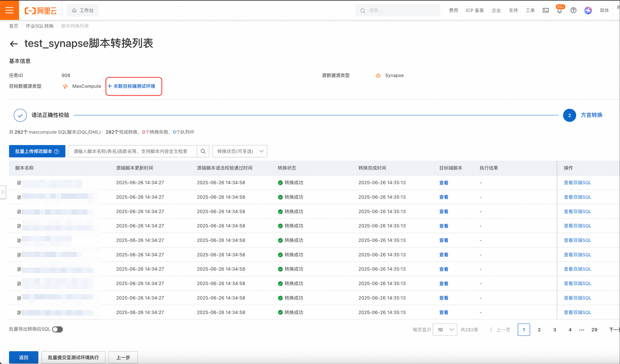Image resolution: width=620 pixels, height=364 pixels.
Task: Click 上一页 pagination control
Action: [x=500, y=330]
